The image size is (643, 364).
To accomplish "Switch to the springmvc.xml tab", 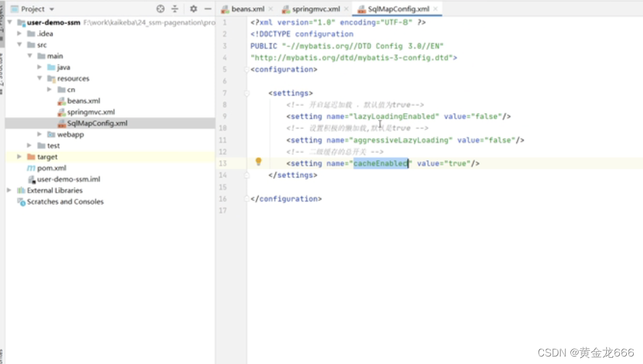I will point(316,9).
